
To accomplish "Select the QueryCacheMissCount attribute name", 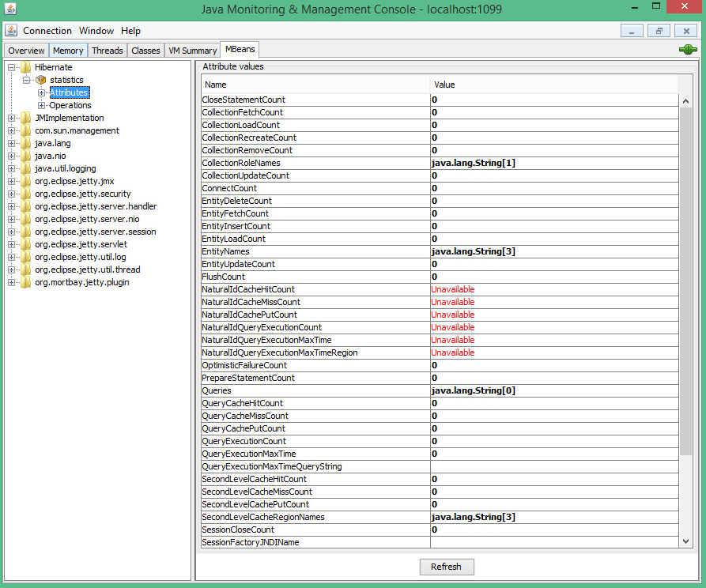I will pos(245,416).
